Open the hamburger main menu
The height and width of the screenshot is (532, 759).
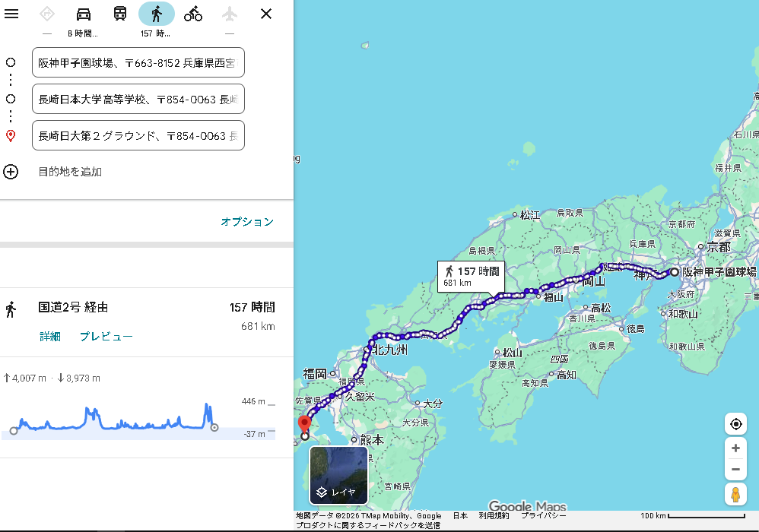11,14
